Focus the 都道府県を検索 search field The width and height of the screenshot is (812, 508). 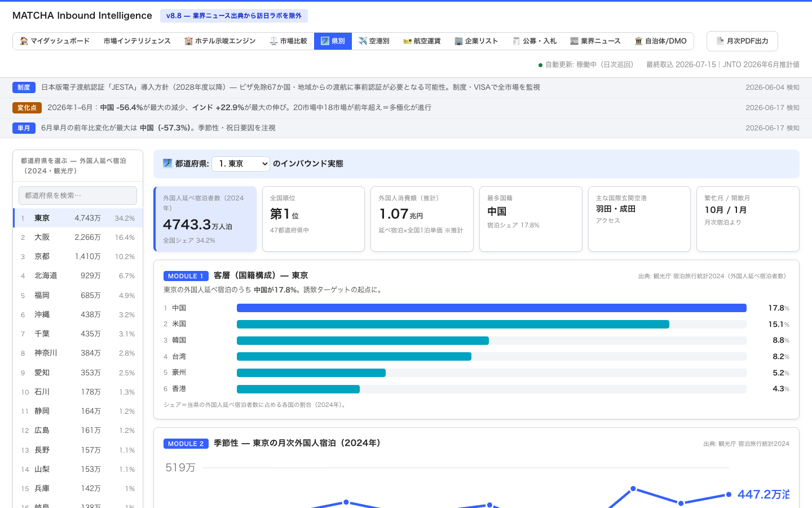[78, 195]
